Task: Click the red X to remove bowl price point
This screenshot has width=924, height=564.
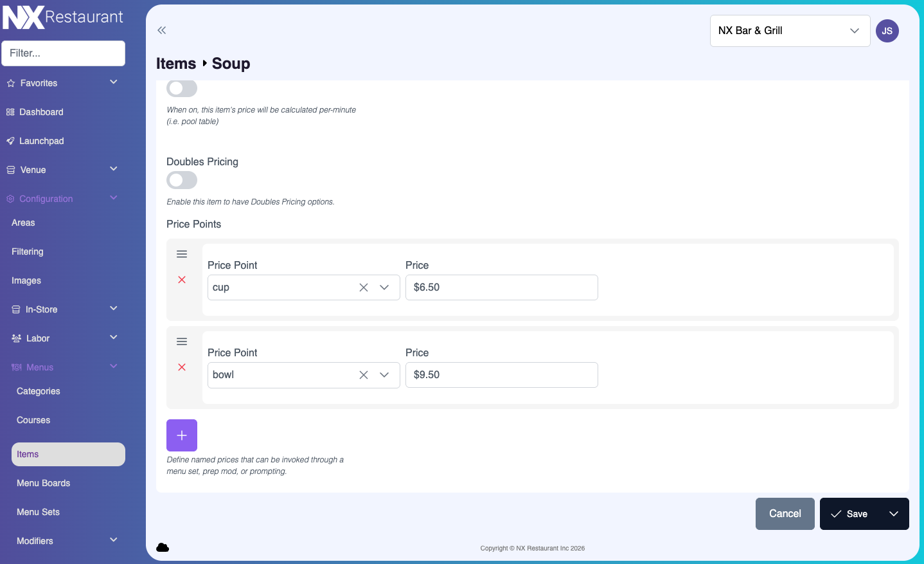Action: coord(182,367)
